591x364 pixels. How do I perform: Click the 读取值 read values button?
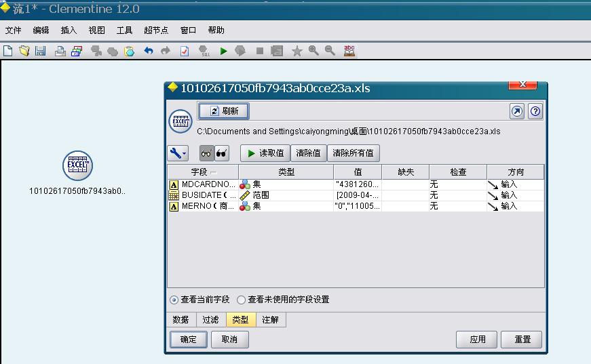(x=265, y=153)
